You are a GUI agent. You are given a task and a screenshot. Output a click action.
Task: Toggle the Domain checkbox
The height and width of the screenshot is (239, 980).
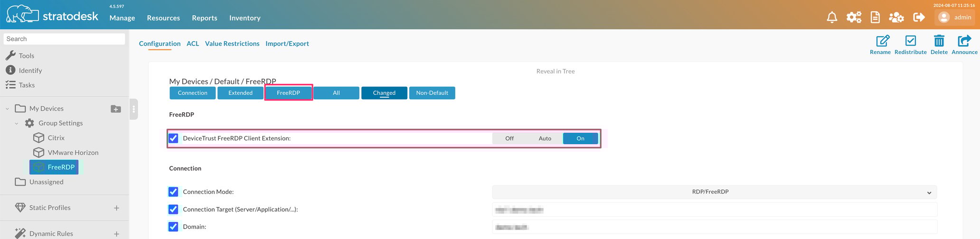(173, 227)
